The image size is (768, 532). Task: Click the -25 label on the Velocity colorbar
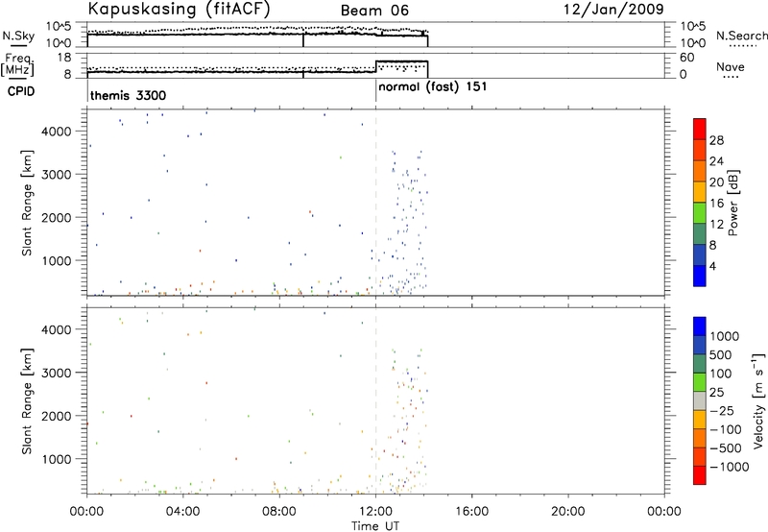pyautogui.click(x=722, y=411)
